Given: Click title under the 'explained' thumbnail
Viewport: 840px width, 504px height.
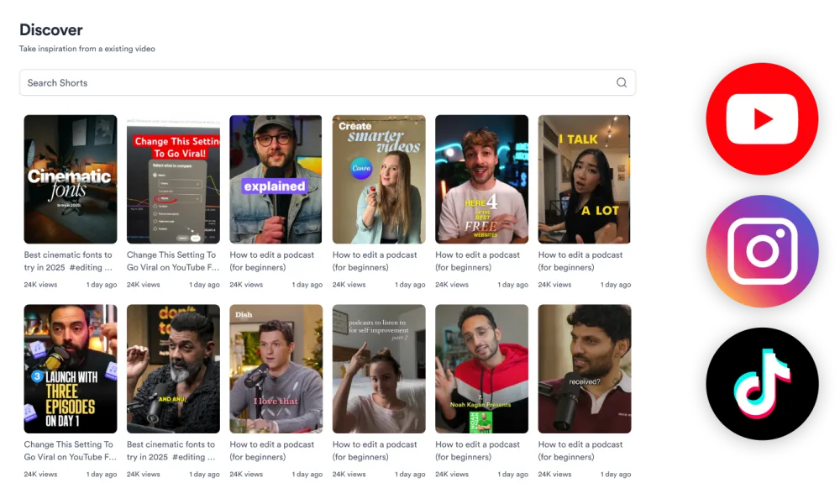Looking at the screenshot, I should [272, 261].
